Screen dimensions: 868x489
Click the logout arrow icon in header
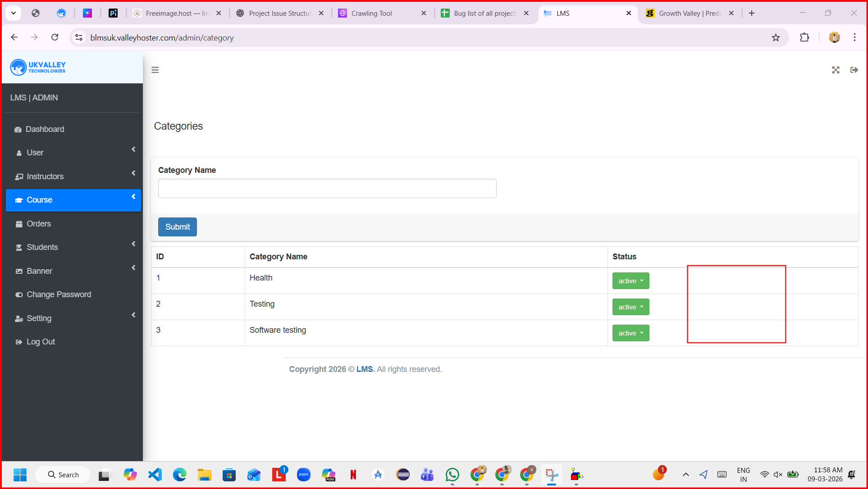[854, 70]
